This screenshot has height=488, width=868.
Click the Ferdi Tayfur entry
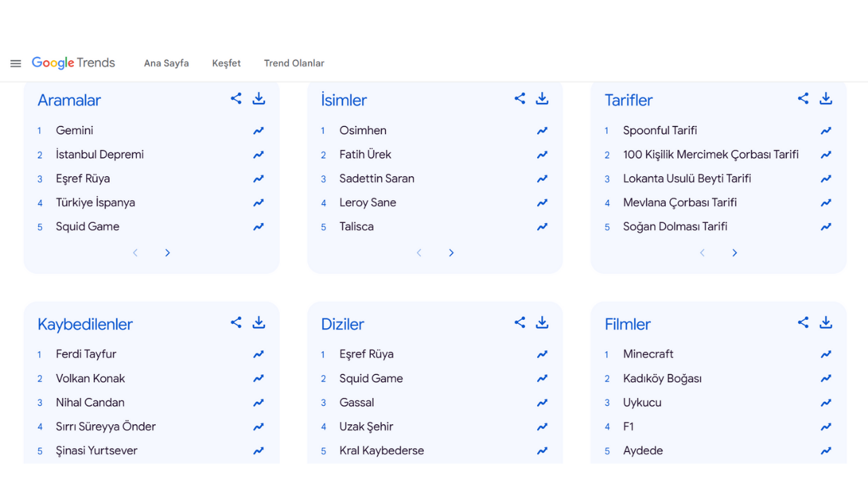click(86, 354)
